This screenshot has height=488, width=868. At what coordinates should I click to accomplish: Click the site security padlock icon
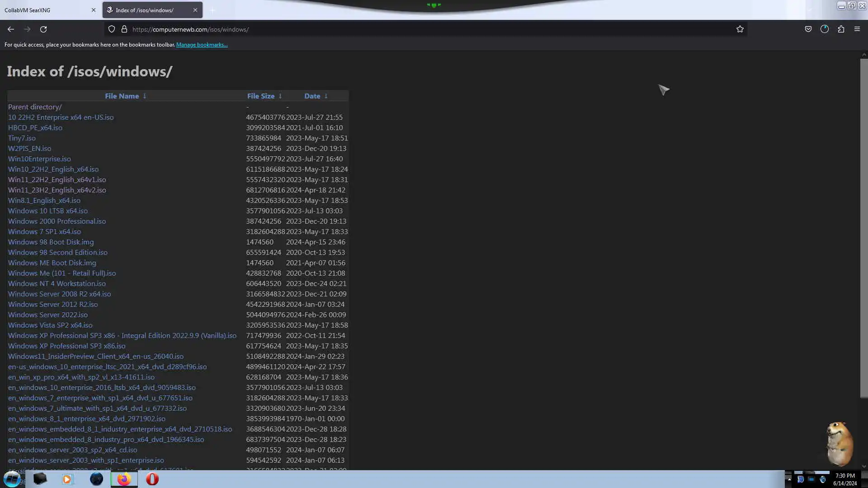tap(124, 29)
